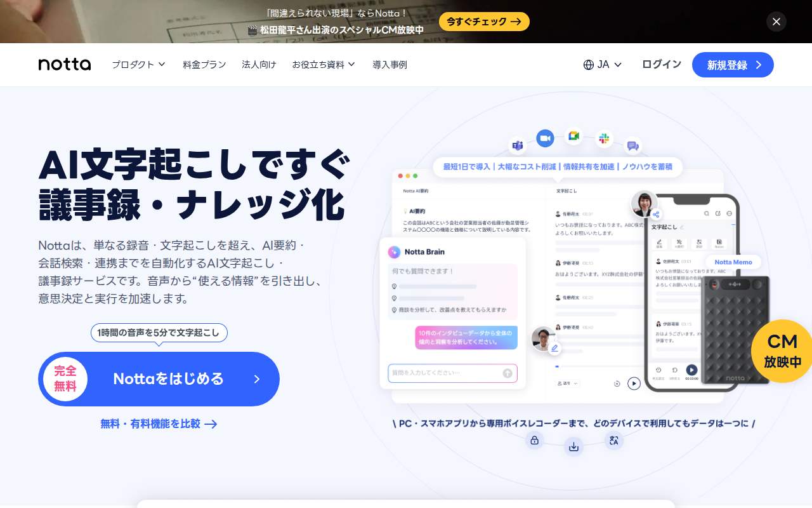Click the main headline AI文字起こしですぐ
Viewport: 812px width, 508px height.
click(x=194, y=164)
